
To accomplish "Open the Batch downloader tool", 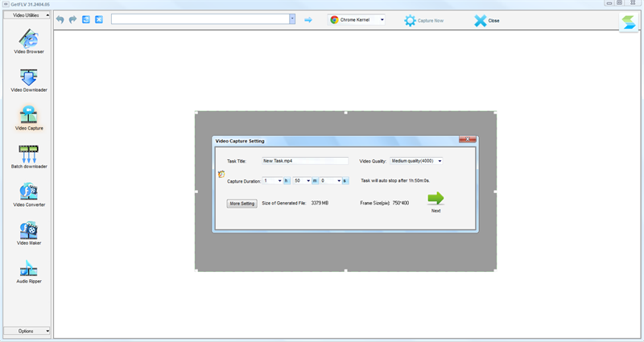I will click(x=29, y=156).
